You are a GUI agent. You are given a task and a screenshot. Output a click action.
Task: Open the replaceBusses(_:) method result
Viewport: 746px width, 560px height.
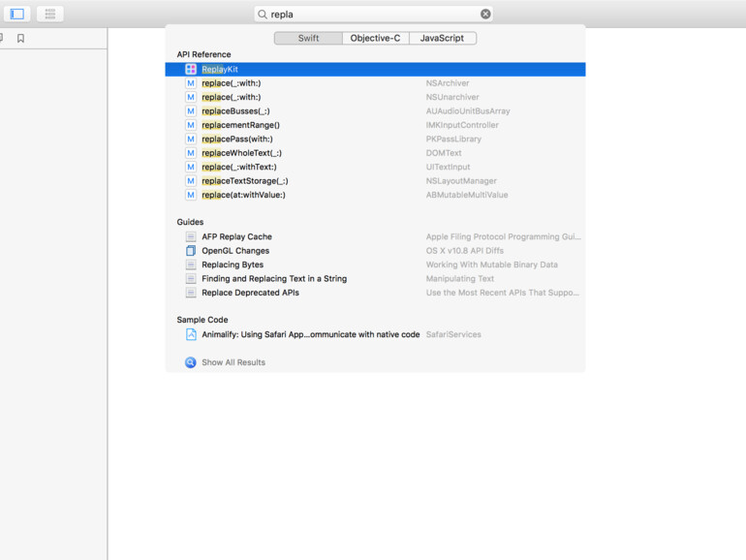click(375, 111)
